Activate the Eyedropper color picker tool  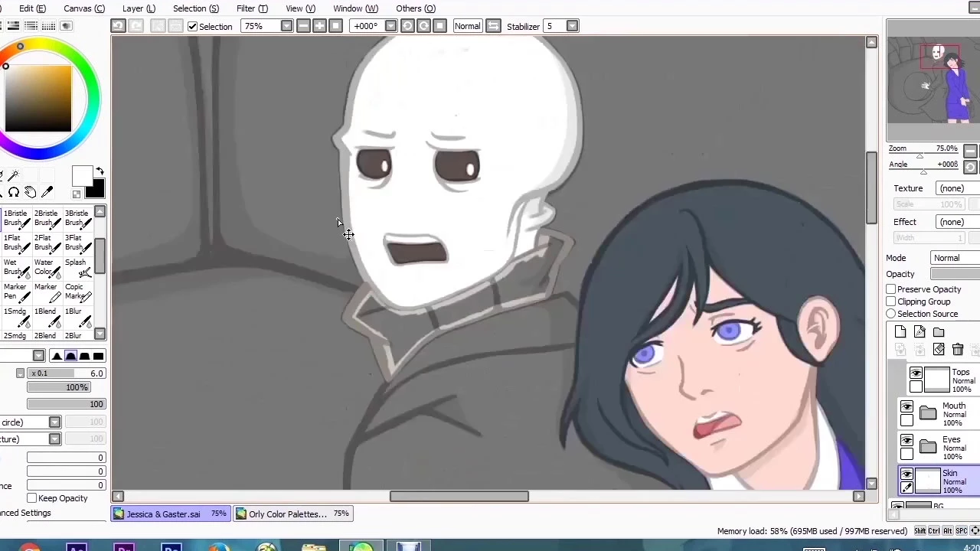(x=47, y=192)
